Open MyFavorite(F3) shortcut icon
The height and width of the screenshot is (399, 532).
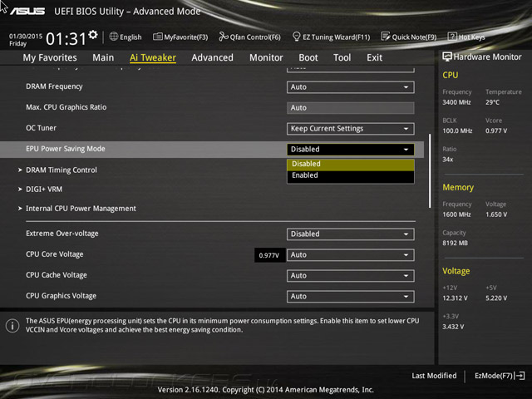157,37
